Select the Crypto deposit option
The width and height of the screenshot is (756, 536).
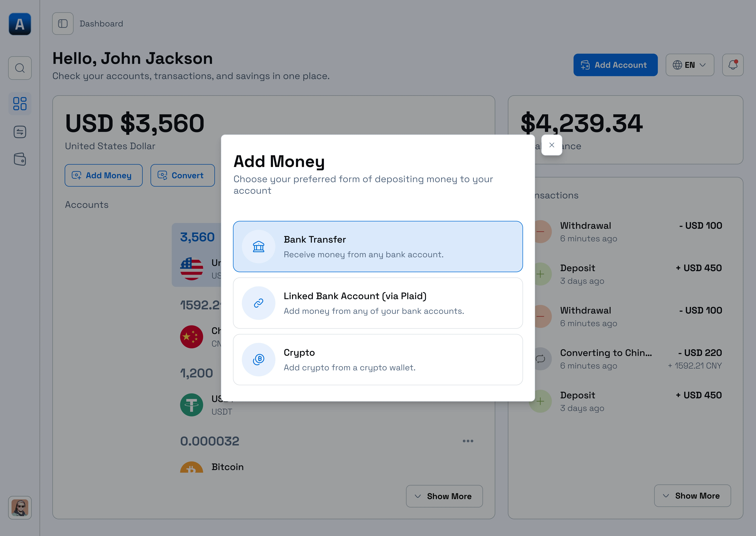click(x=378, y=359)
